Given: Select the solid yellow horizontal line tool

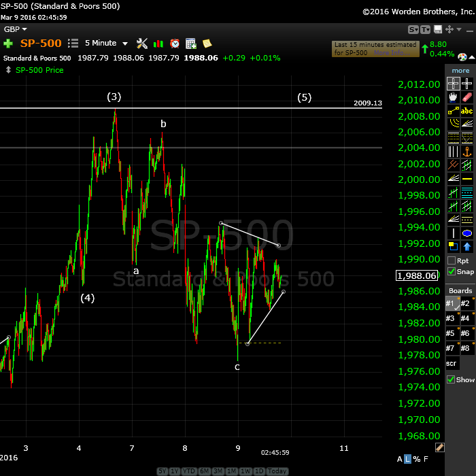Looking at the screenshot, I should point(467,178).
